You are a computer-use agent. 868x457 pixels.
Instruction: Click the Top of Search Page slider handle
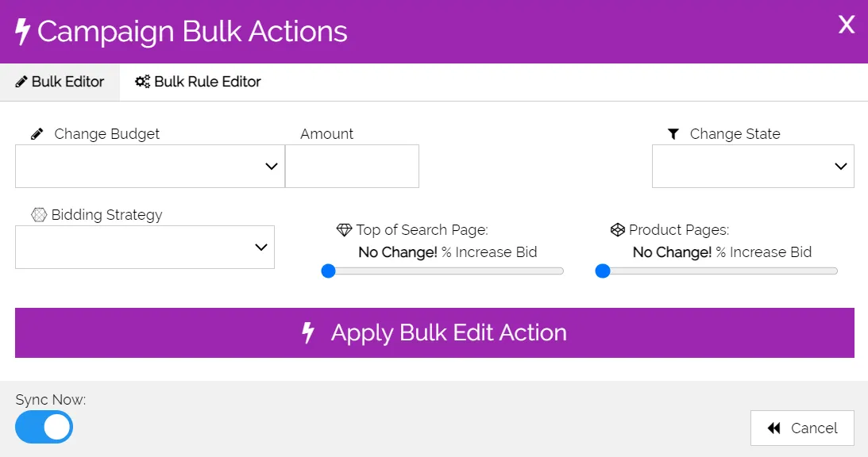pyautogui.click(x=328, y=271)
